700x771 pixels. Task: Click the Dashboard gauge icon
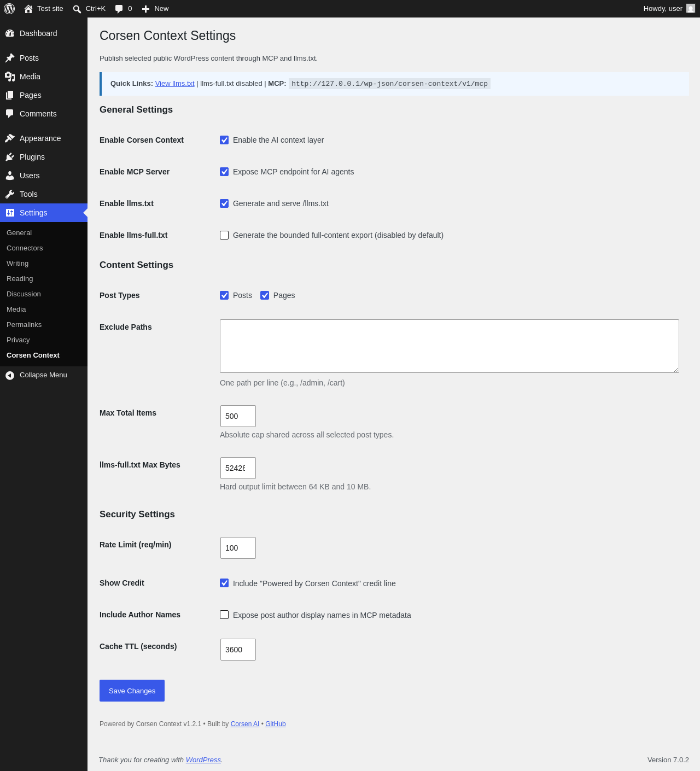click(x=10, y=33)
